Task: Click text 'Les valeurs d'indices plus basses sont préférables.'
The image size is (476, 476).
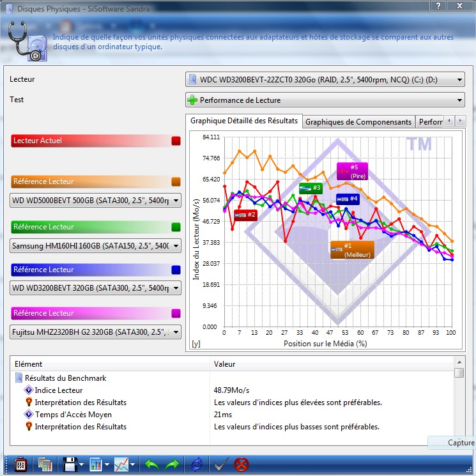Action: click(296, 427)
